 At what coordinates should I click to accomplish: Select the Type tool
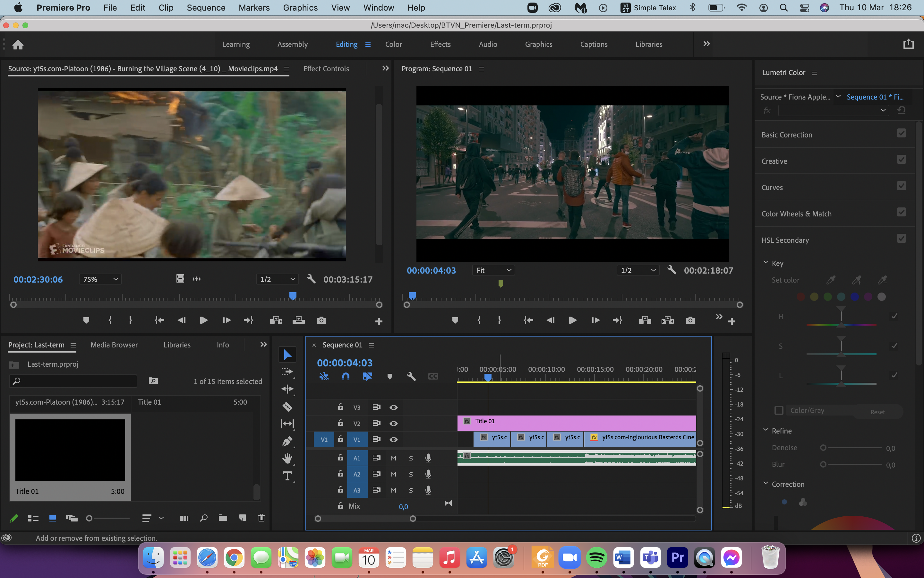click(287, 476)
